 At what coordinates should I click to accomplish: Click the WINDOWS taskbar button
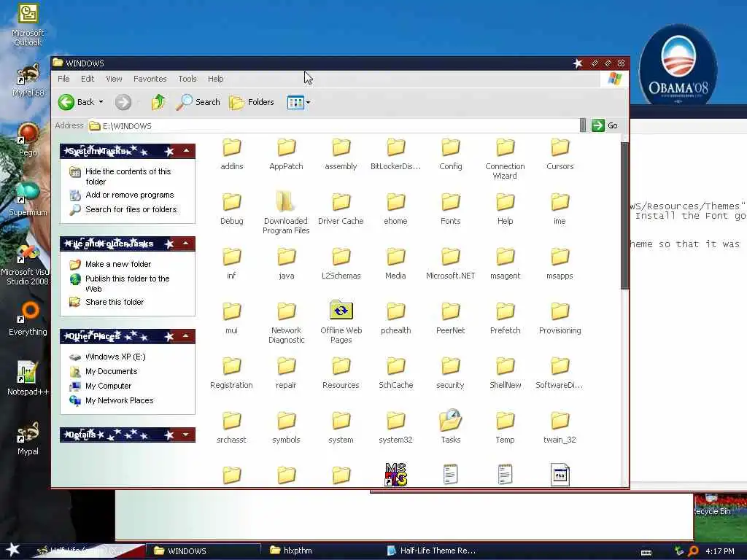204,551
